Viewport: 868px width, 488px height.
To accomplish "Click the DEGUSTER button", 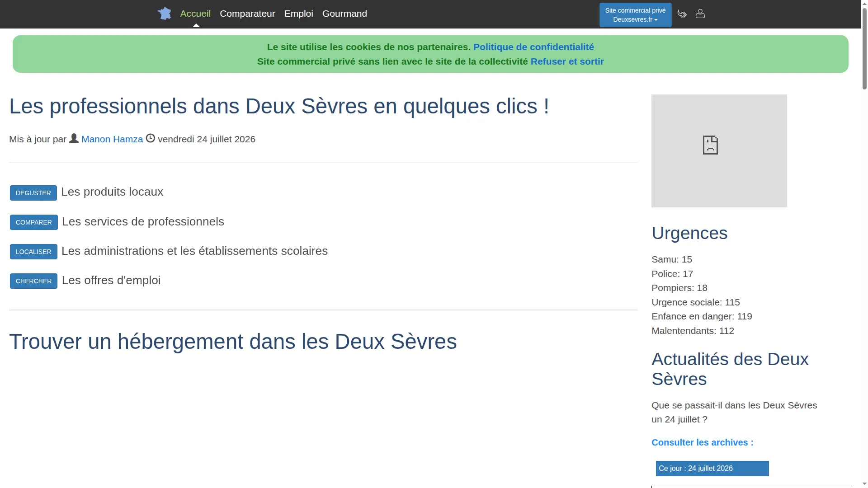I will [33, 193].
